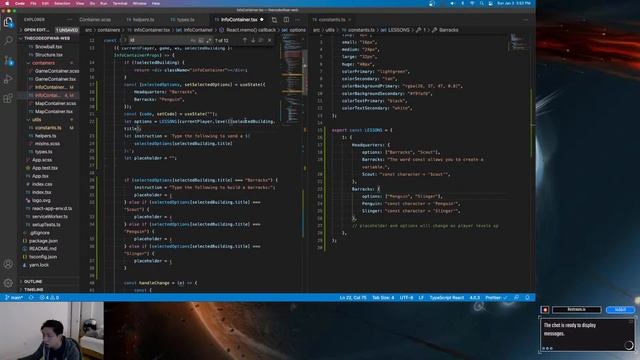Open the Explorer view in activity bar
Viewport: 640px width, 360px height.
(8, 22)
